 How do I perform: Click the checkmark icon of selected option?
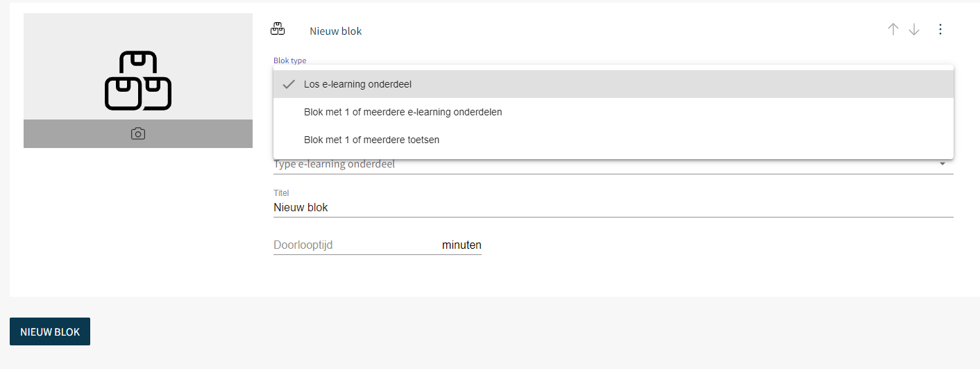289,84
